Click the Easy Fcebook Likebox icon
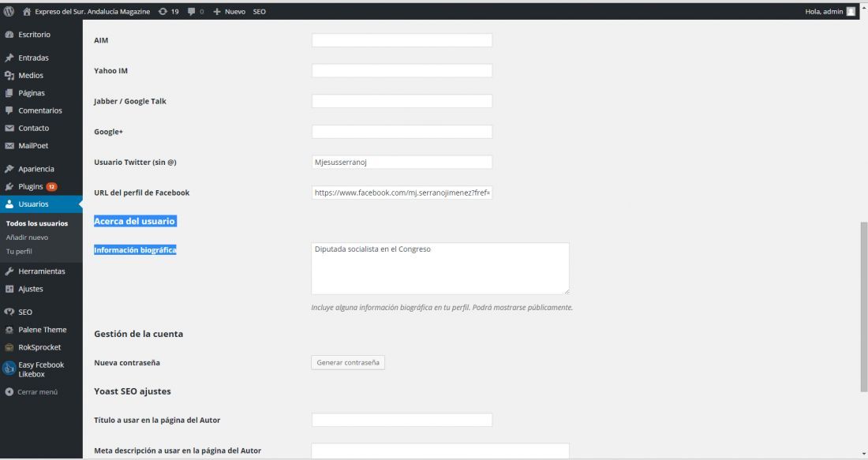Screen dimensions: 868x460 click(9, 368)
